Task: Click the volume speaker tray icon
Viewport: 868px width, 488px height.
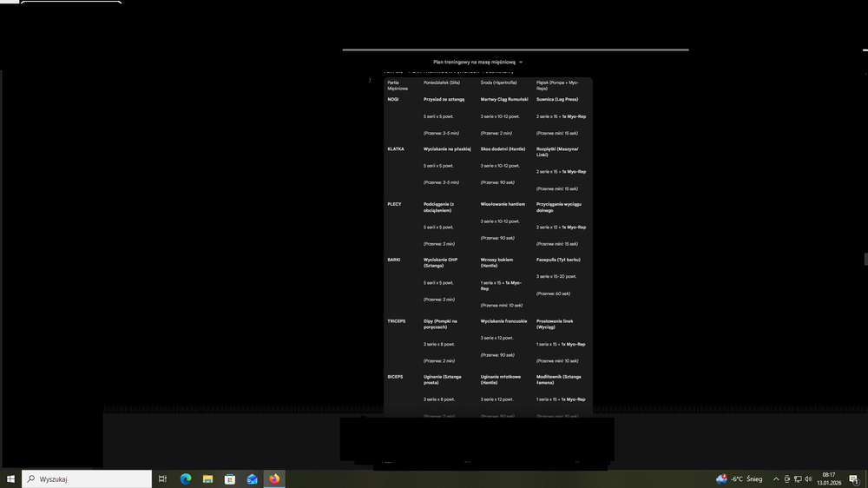Action: click(x=808, y=478)
